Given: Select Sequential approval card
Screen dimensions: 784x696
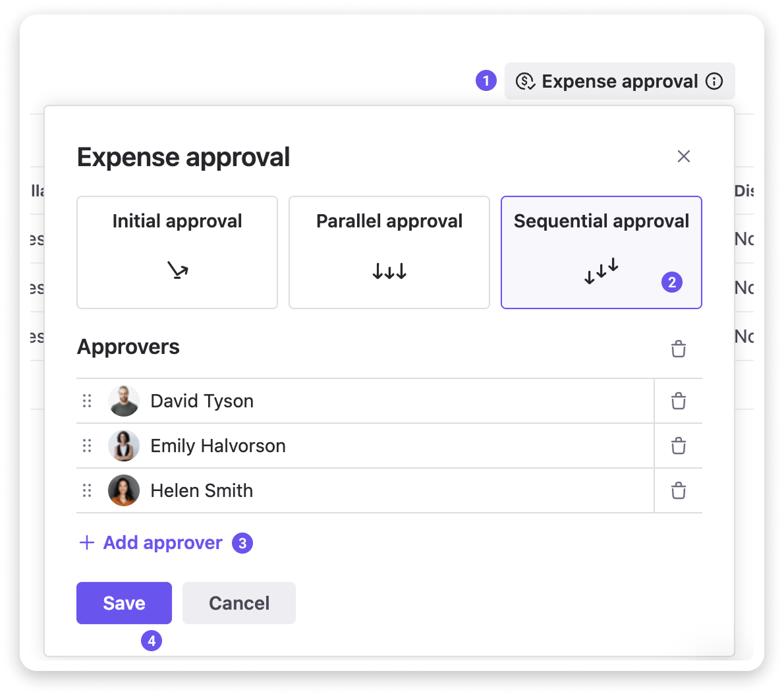Looking at the screenshot, I should tap(601, 252).
